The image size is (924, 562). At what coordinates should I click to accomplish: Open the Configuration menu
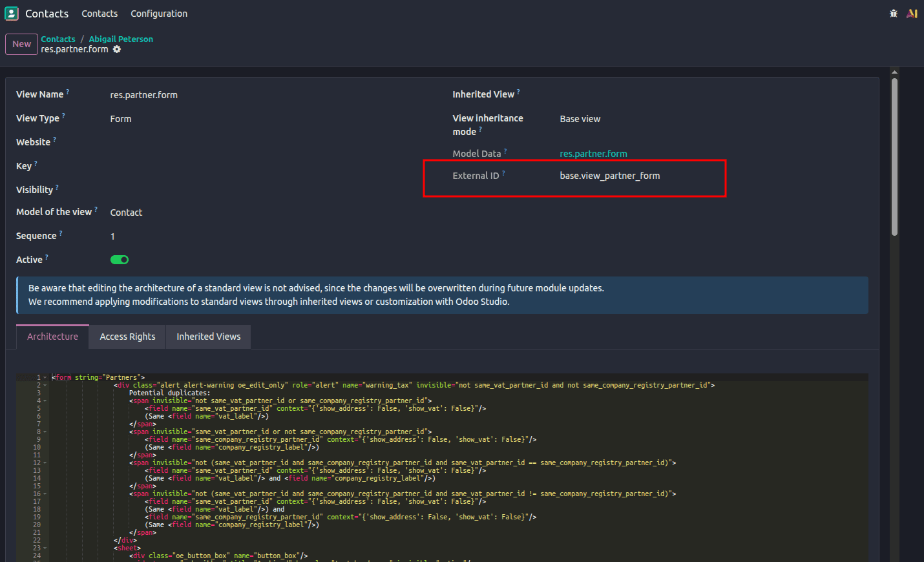[158, 13]
